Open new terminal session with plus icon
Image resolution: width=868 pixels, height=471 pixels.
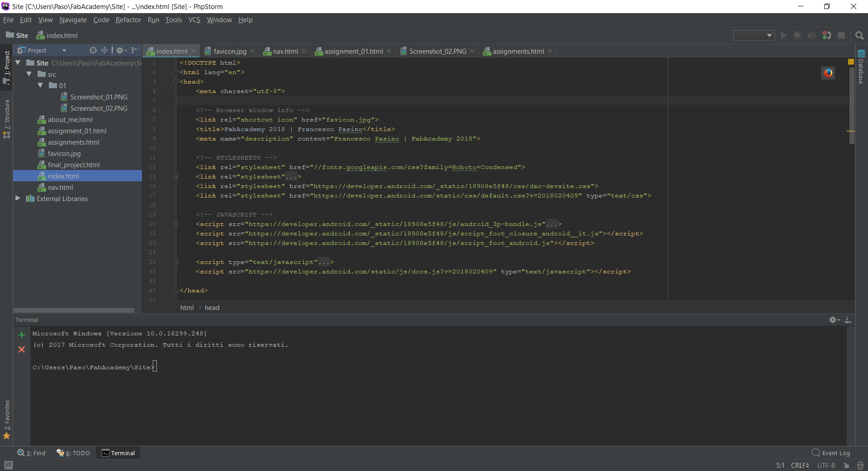[x=21, y=335]
